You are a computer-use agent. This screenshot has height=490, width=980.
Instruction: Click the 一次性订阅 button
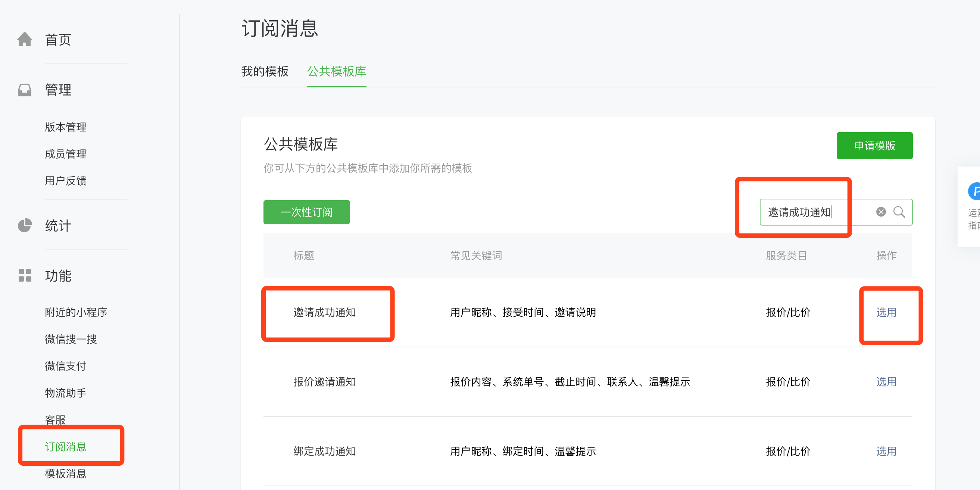click(x=306, y=212)
